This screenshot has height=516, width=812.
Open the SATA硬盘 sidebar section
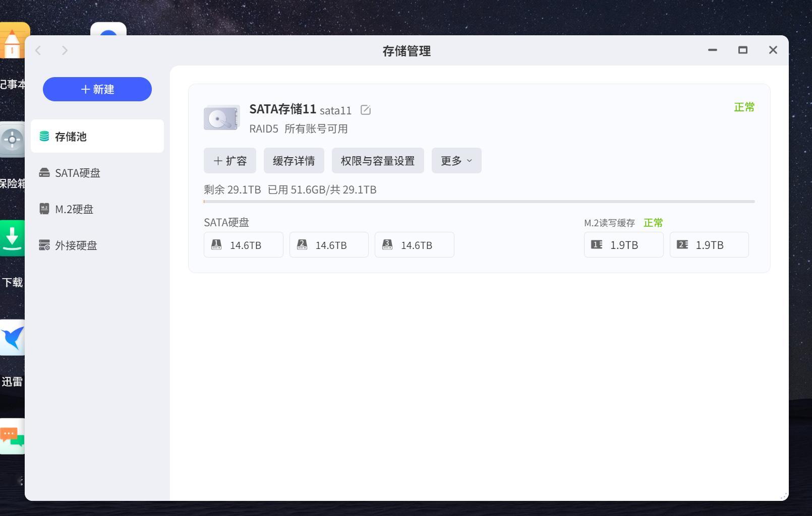(x=97, y=173)
